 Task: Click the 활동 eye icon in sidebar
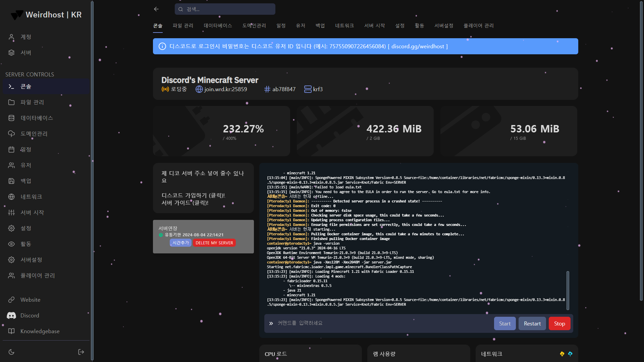click(11, 244)
